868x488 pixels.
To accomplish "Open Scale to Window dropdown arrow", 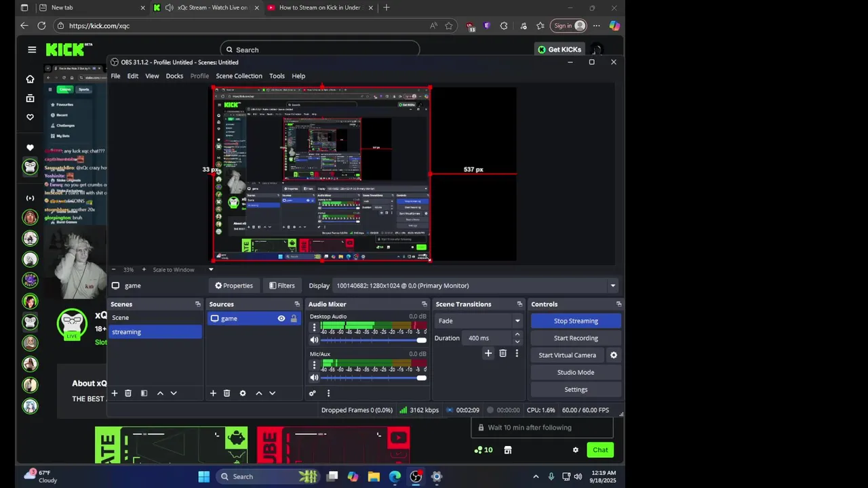I will (x=211, y=270).
